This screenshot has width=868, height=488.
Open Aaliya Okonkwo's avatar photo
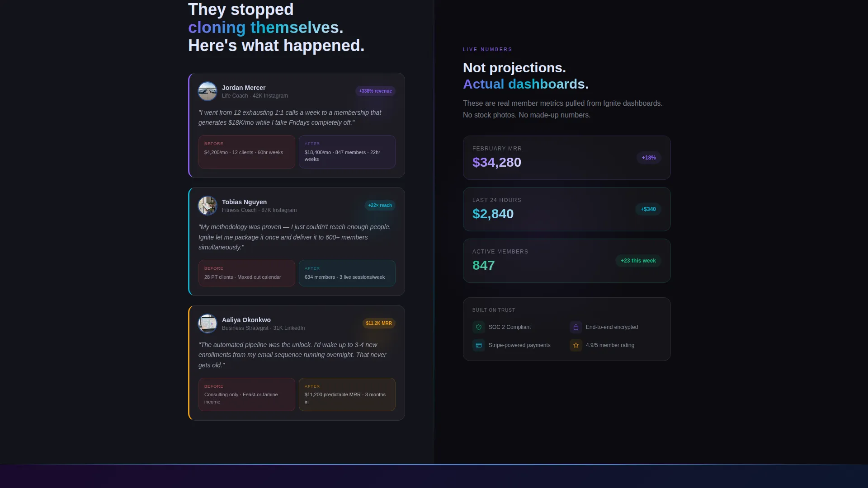[x=208, y=324]
